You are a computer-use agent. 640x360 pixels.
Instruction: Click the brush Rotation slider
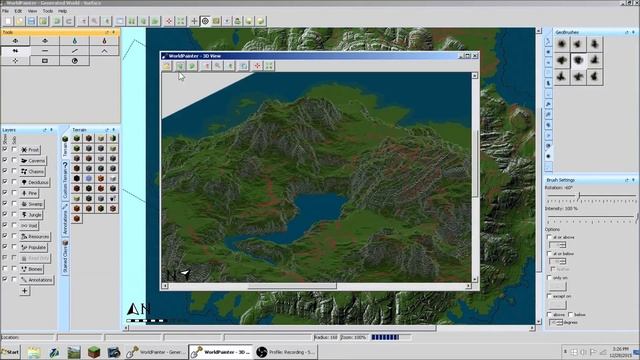pos(591,196)
